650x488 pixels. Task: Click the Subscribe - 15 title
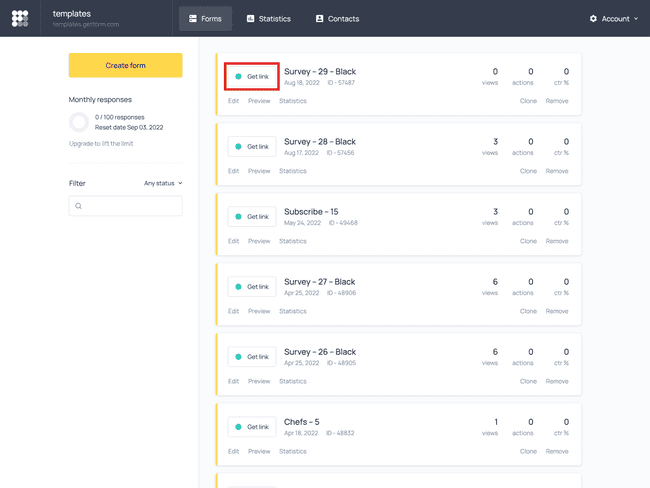point(311,211)
